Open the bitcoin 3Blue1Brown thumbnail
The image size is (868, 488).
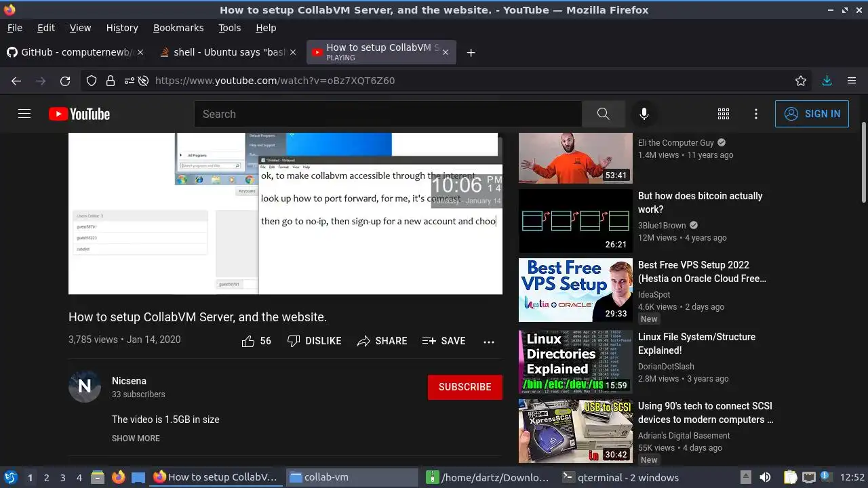click(x=576, y=221)
